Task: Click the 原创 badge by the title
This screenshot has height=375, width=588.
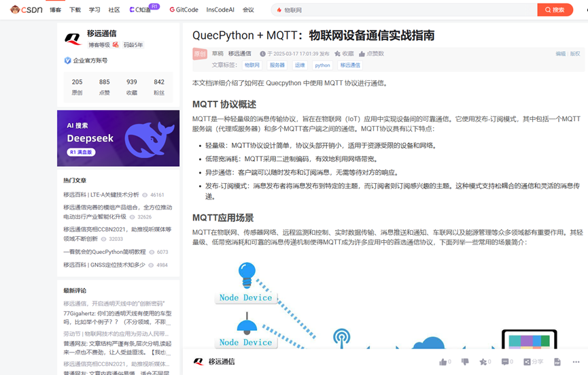Action: 200,54
